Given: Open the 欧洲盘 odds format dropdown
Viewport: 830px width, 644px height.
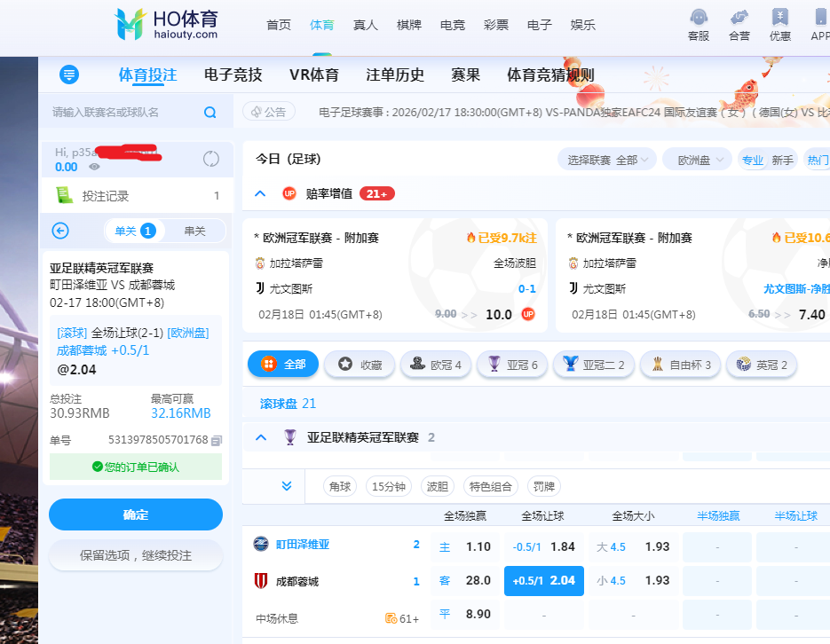Looking at the screenshot, I should 696,160.
